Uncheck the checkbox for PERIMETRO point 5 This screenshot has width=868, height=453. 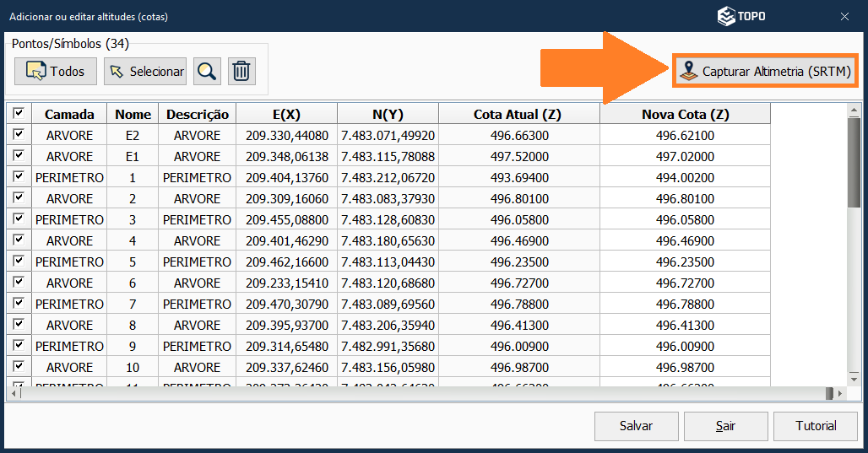(18, 262)
